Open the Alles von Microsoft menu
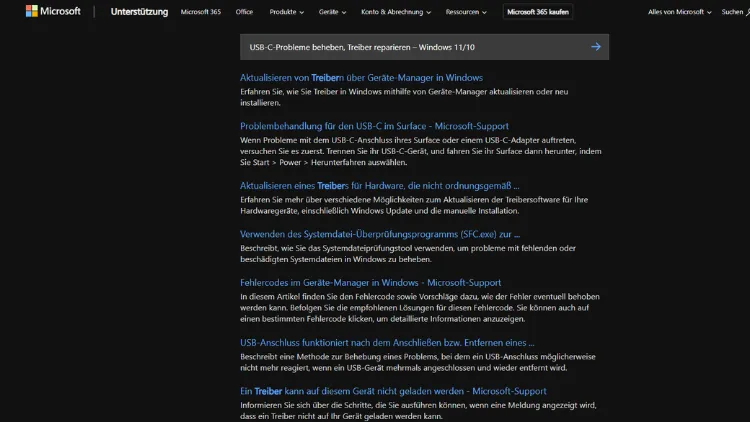Viewport: 750px width, 422px height. [x=679, y=12]
